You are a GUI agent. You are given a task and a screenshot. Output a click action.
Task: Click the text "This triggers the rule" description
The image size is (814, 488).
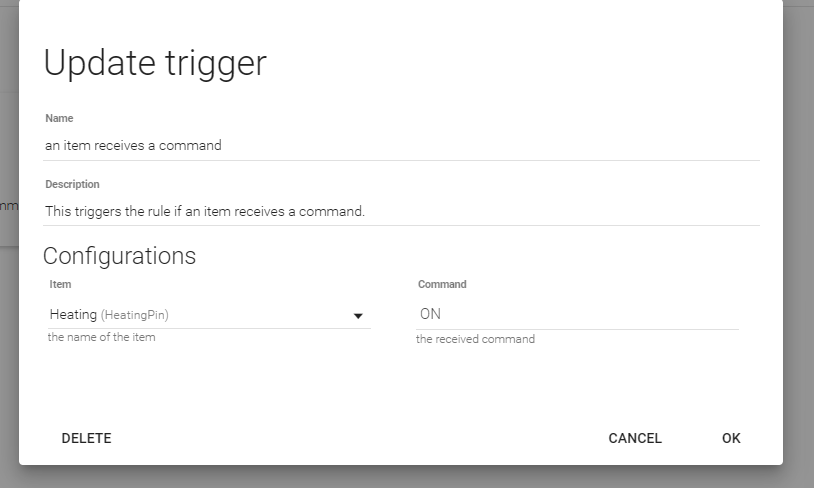[x=205, y=211]
